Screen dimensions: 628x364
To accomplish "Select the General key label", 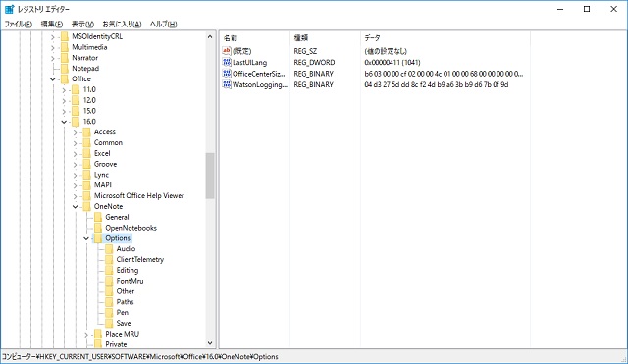I will coord(117,217).
